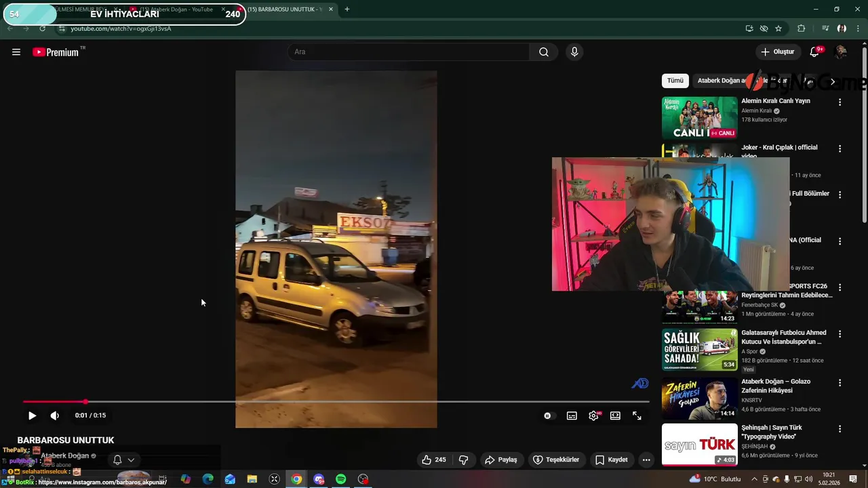Screen dimensions: 868x488
Task: Share the video via Paylaş
Action: click(501, 460)
